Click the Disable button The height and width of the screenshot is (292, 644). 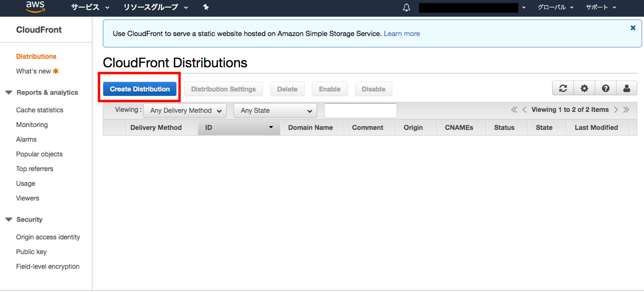pos(373,89)
